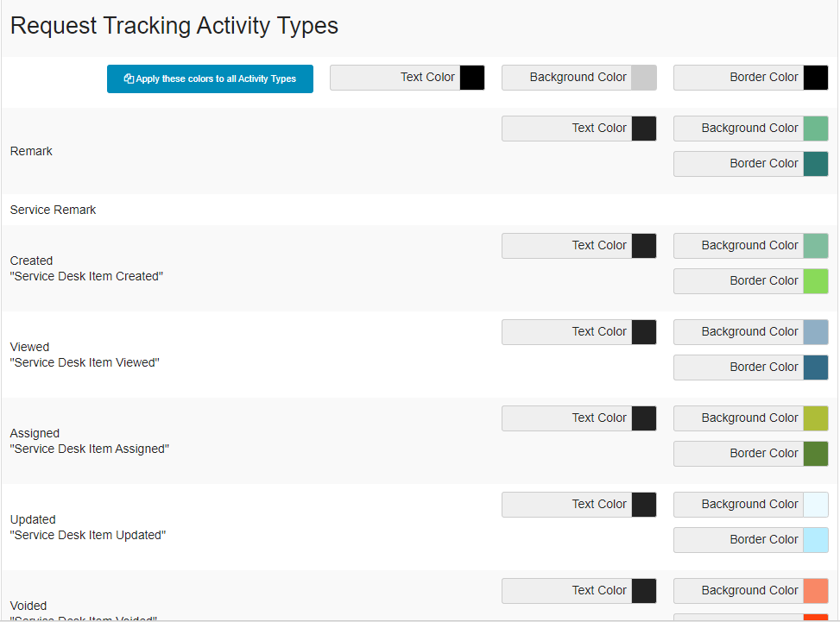Change the Assigned olive Background Color swatch
This screenshot has height=622, width=840.
tap(815, 418)
